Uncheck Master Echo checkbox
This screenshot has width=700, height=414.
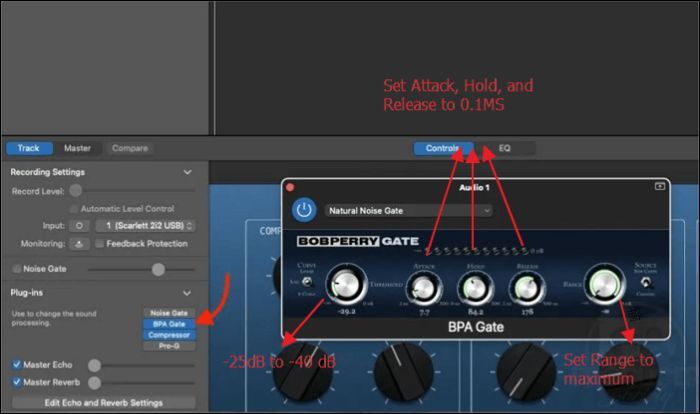[x=17, y=364]
